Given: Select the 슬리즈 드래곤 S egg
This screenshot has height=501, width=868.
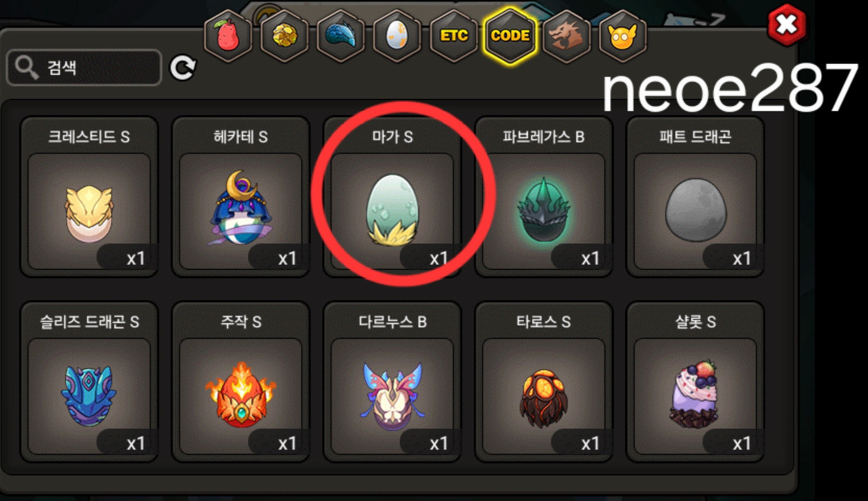Looking at the screenshot, I should coord(89,382).
